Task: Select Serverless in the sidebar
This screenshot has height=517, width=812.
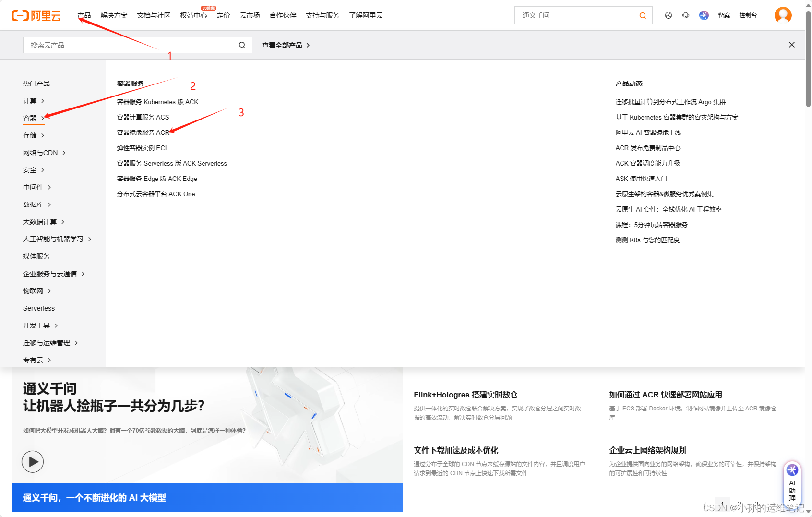Action: [39, 308]
